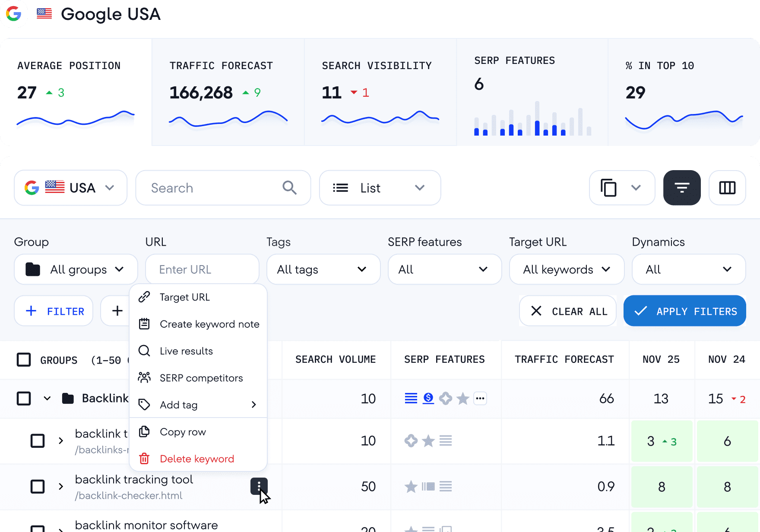The image size is (760, 532).
Task: Click the star SERP feature icon on Backlink row
Action: point(463,399)
